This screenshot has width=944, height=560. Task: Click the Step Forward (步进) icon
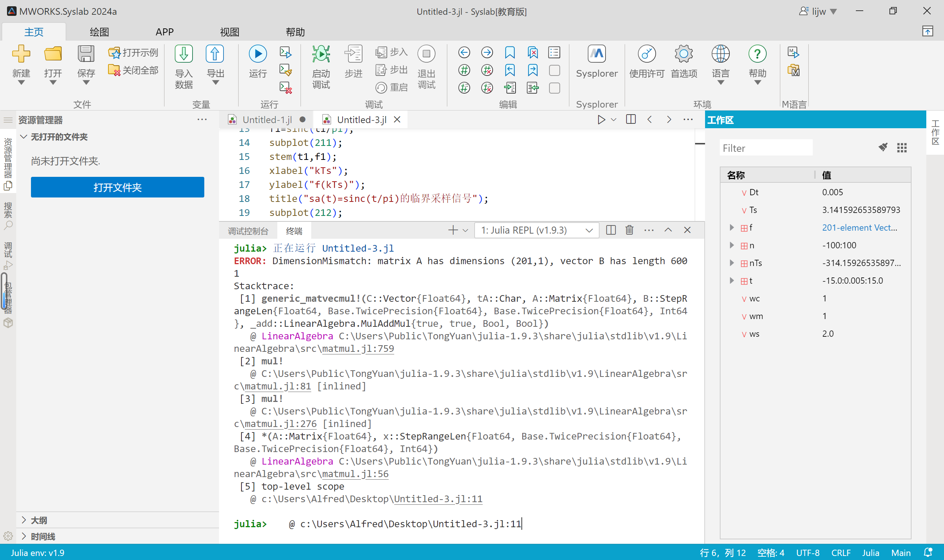353,53
